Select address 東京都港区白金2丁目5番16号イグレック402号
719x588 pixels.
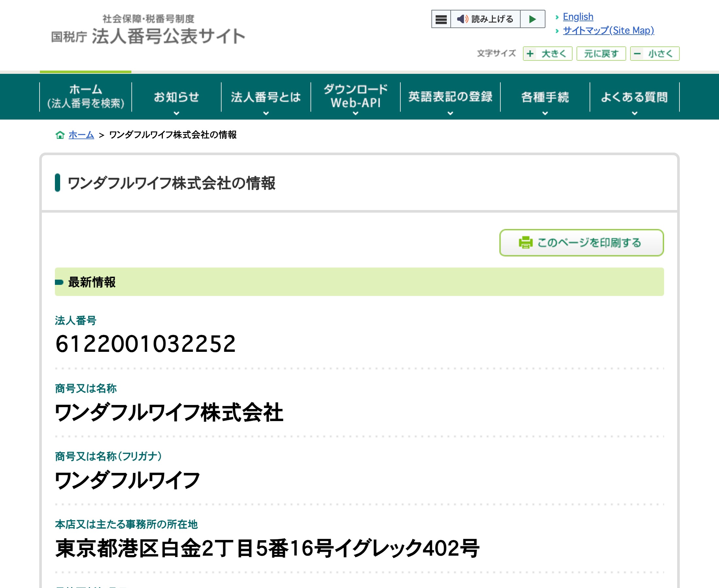tap(267, 548)
